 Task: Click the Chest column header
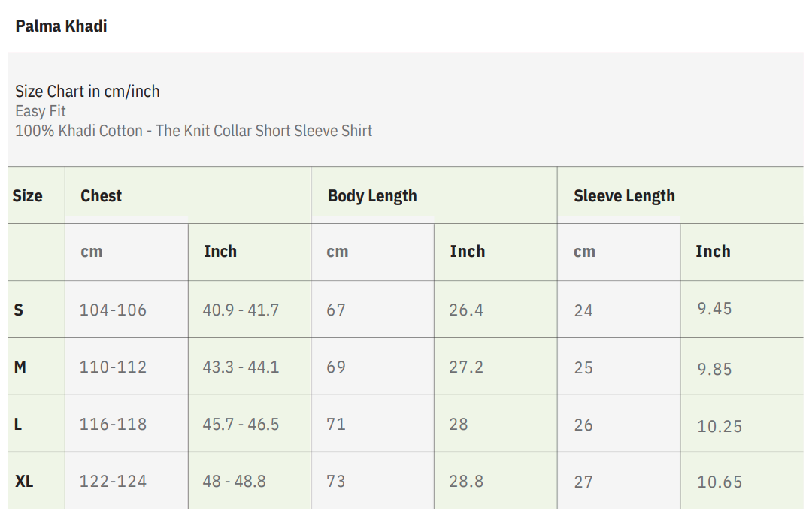101,196
